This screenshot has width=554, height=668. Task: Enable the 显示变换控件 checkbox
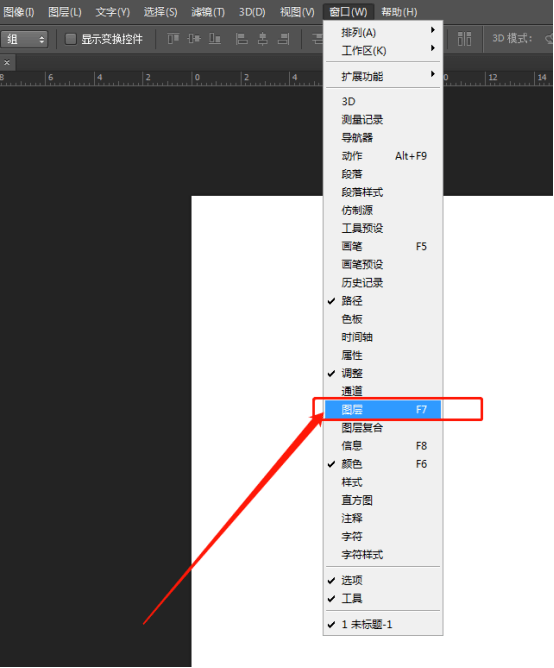[70, 39]
